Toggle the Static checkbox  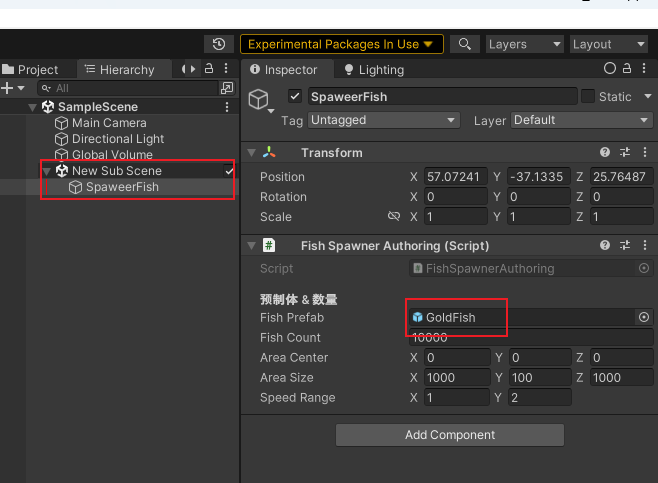click(x=588, y=97)
